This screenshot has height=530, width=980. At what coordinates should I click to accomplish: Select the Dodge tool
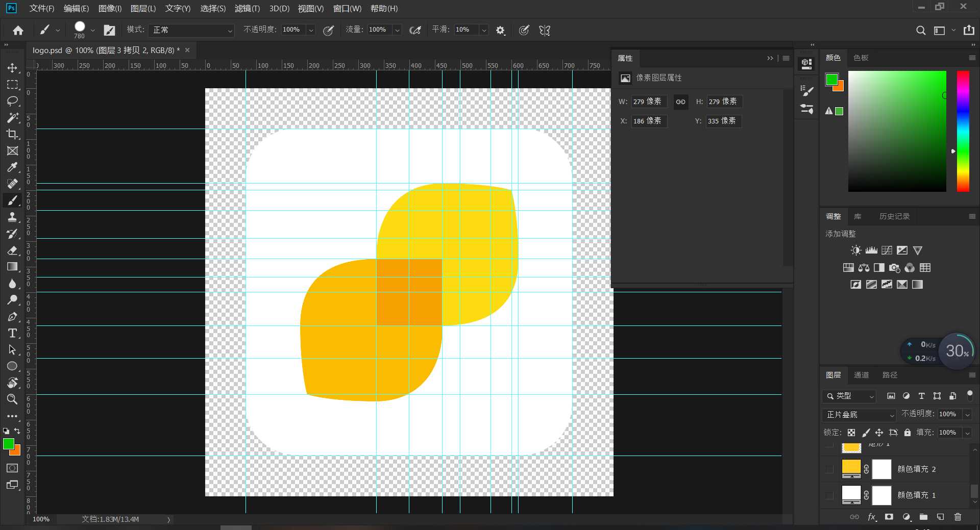[x=12, y=300]
